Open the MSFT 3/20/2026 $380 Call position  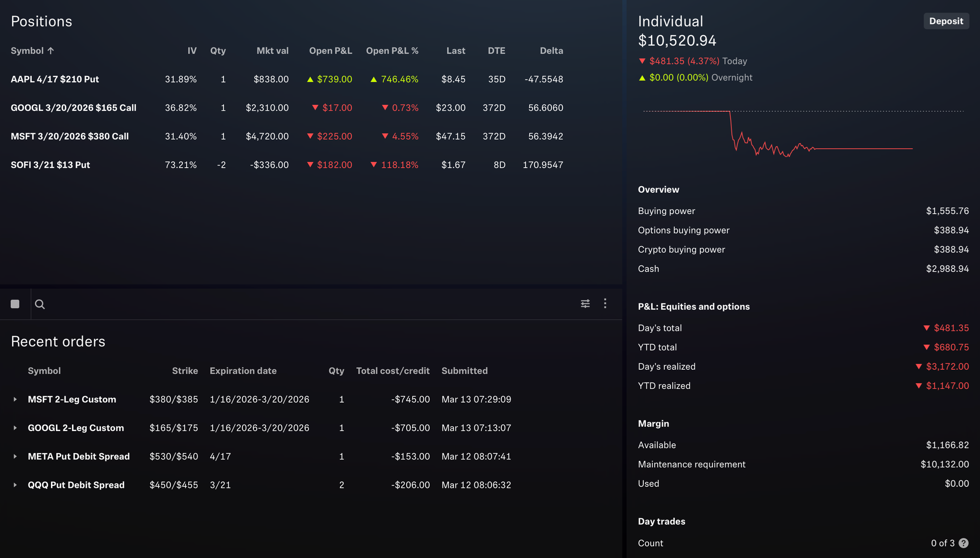[x=70, y=136]
